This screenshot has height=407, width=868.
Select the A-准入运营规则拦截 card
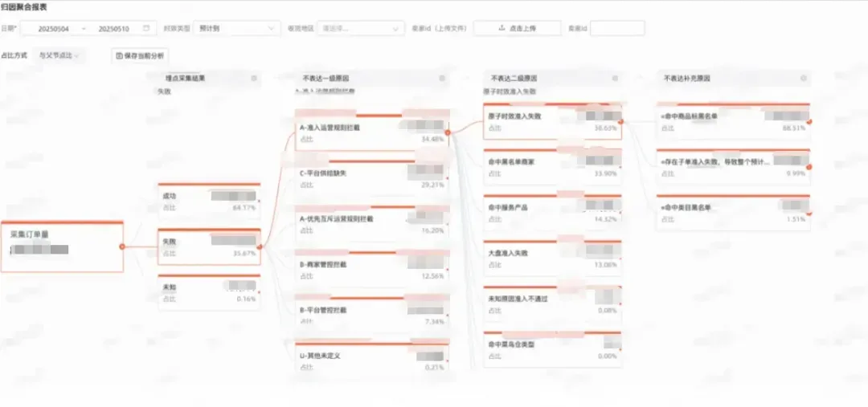tap(371, 132)
